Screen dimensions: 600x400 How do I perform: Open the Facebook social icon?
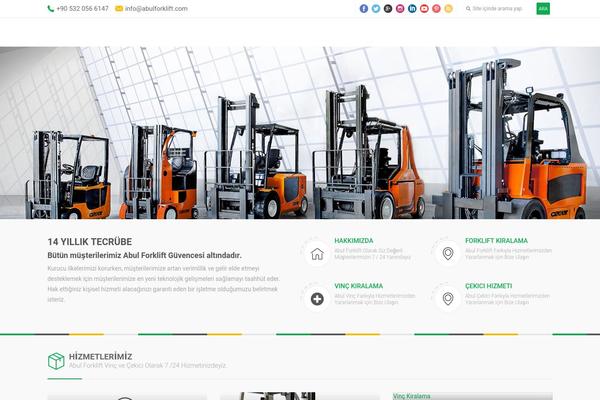tap(364, 8)
